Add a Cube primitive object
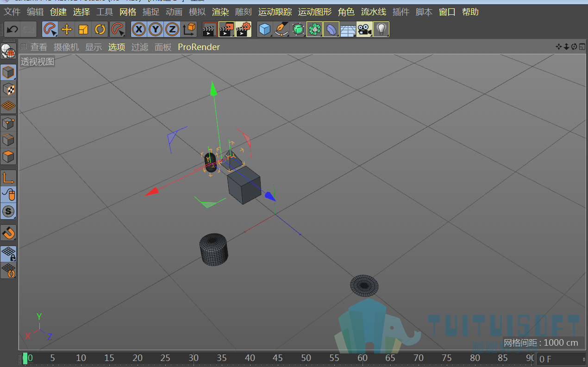 pyautogui.click(x=265, y=30)
